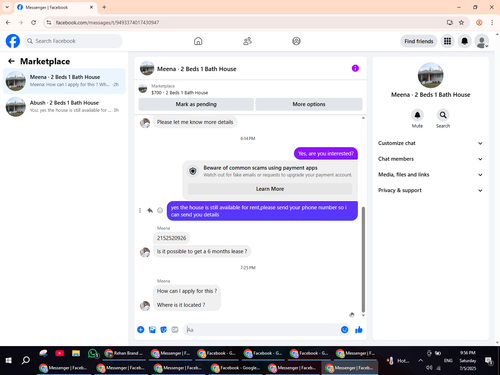
Task: Switch to the Messenger | Facebook browser tab
Action: point(55,7)
